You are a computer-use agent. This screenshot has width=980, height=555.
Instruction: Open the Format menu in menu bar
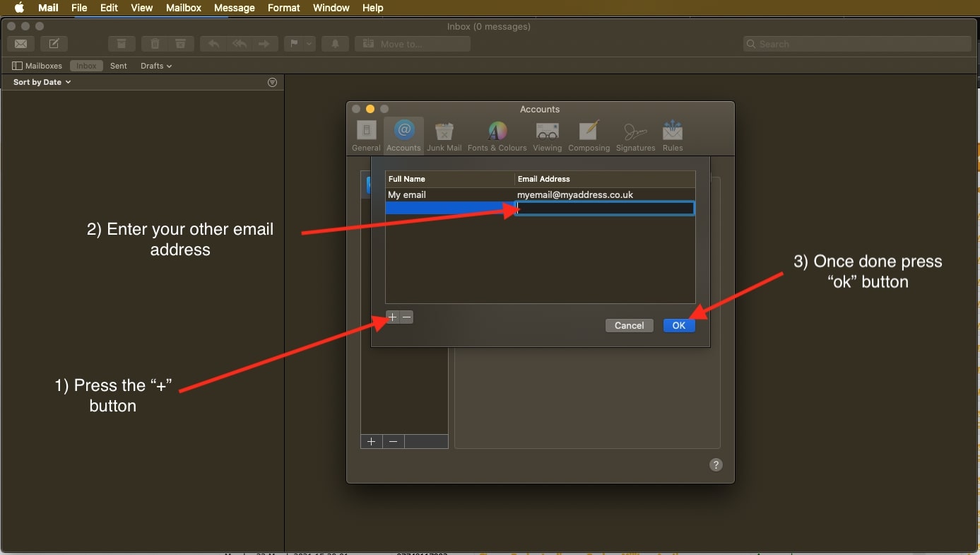[283, 8]
